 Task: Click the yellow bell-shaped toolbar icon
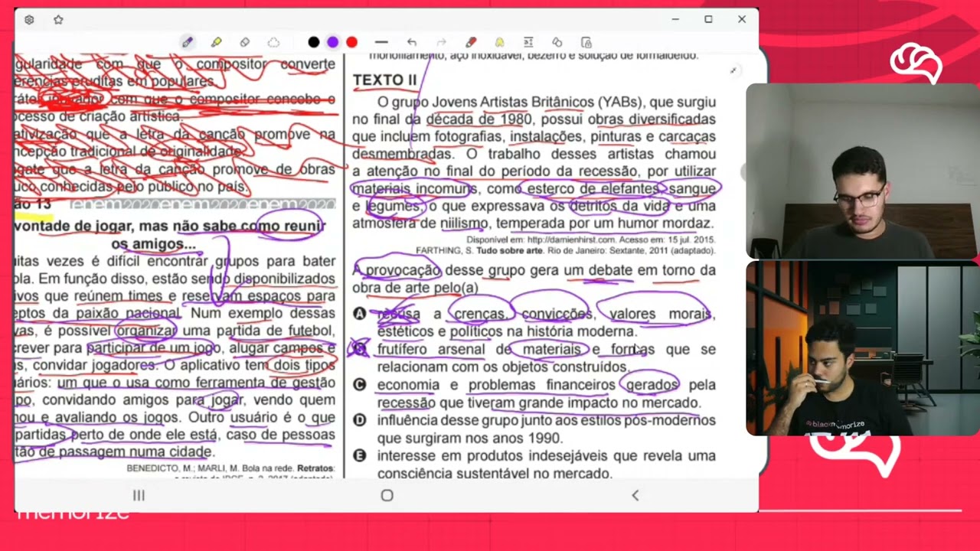point(499,42)
